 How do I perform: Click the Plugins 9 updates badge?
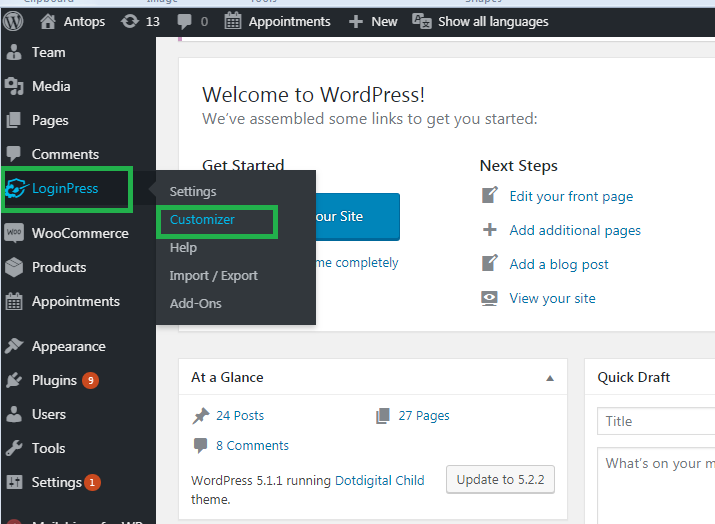point(90,380)
